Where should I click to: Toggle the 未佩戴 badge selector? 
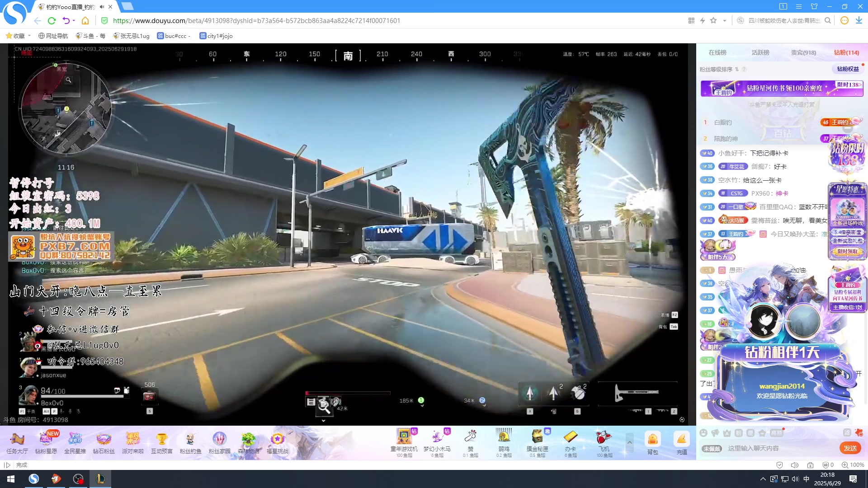tap(712, 448)
